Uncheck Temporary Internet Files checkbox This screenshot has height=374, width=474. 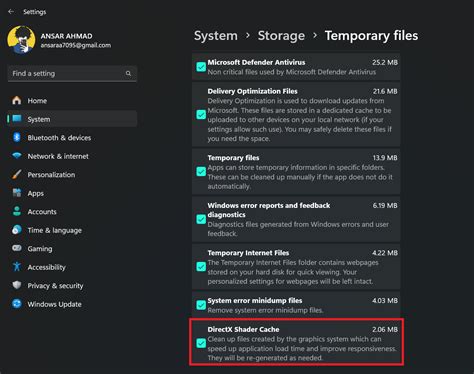click(201, 267)
